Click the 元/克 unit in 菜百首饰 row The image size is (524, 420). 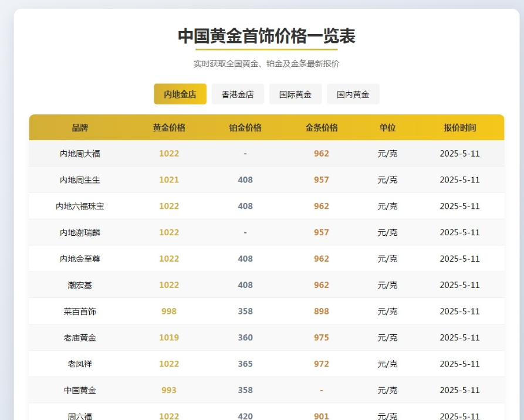pos(388,311)
